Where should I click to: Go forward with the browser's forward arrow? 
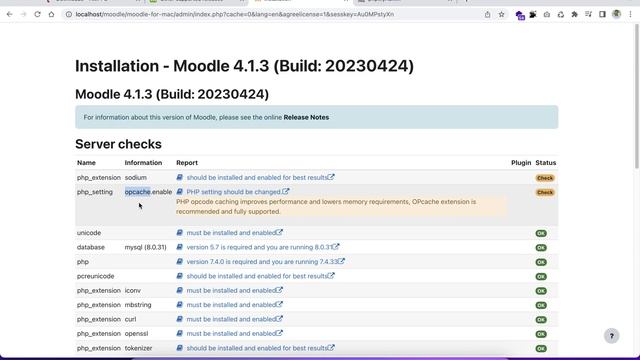tap(23, 14)
